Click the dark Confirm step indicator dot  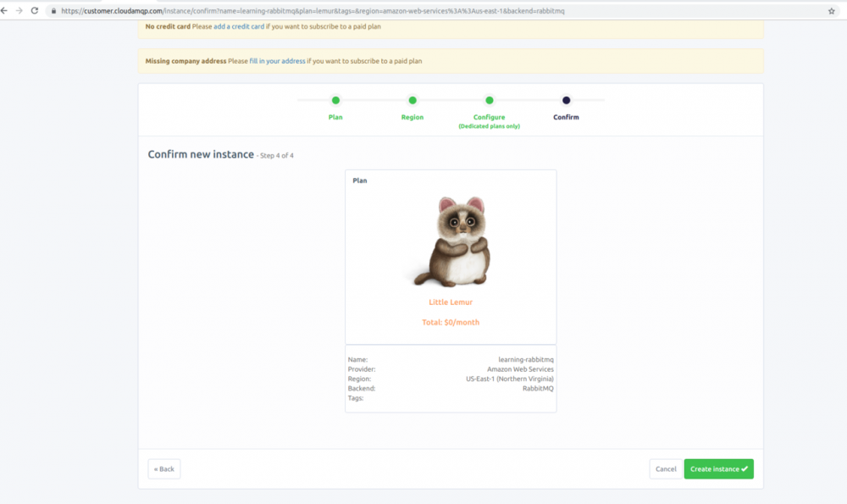point(566,99)
